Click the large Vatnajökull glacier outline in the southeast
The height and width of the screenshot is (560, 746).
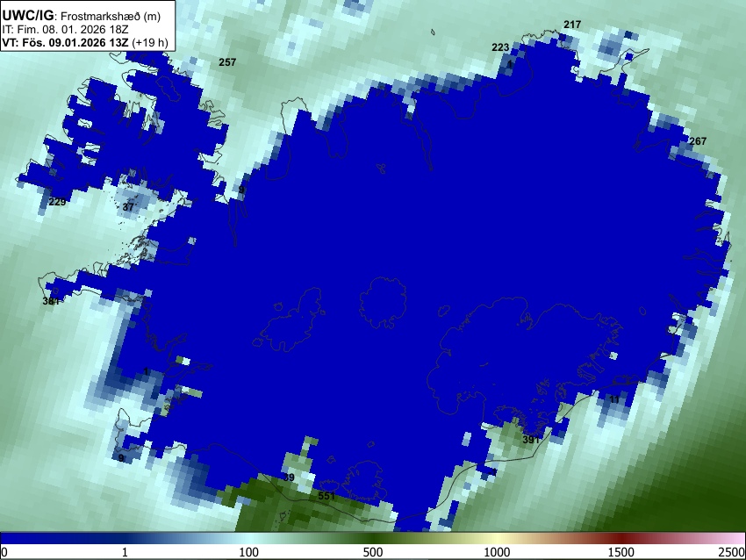coord(523,357)
